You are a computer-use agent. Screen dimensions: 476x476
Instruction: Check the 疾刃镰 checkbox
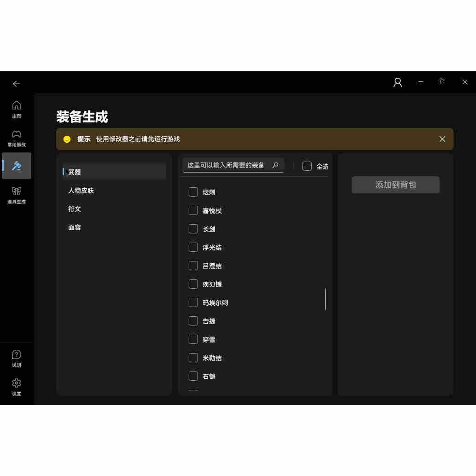(x=193, y=284)
